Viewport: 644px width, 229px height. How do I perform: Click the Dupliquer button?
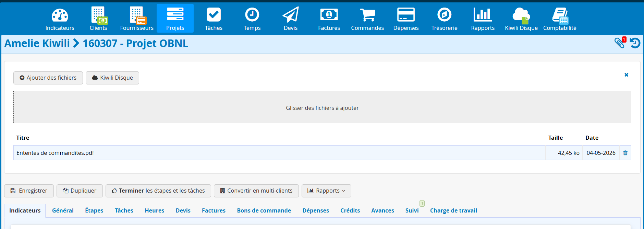(x=80, y=191)
